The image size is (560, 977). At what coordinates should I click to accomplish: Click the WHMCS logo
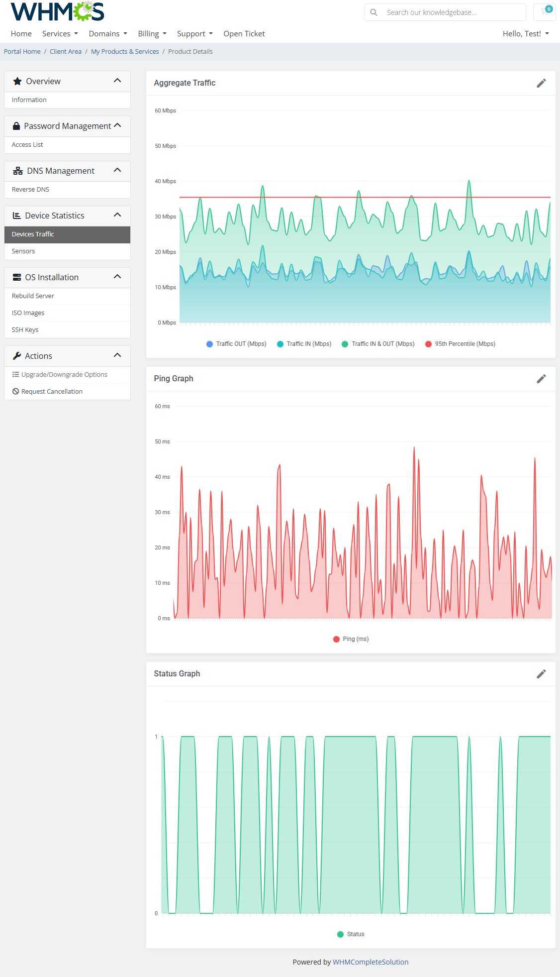[x=57, y=11]
